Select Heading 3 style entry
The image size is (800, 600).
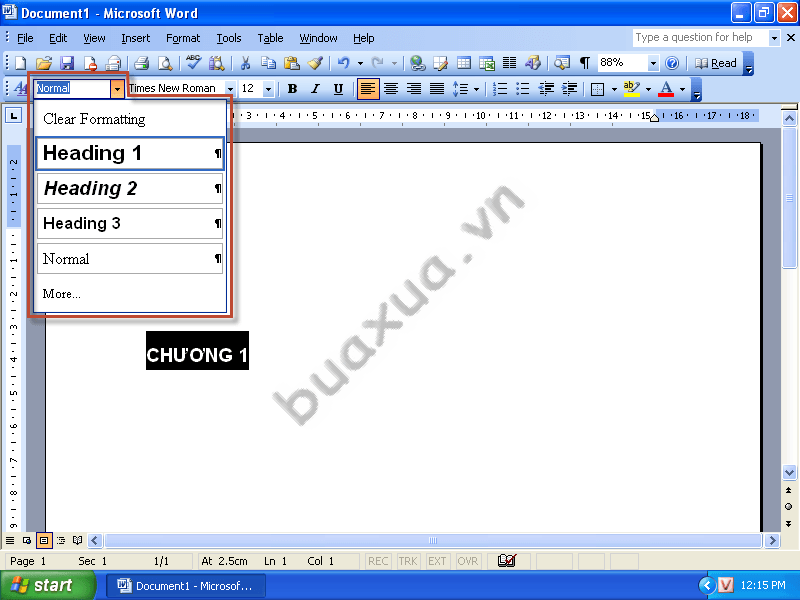pyautogui.click(x=130, y=223)
